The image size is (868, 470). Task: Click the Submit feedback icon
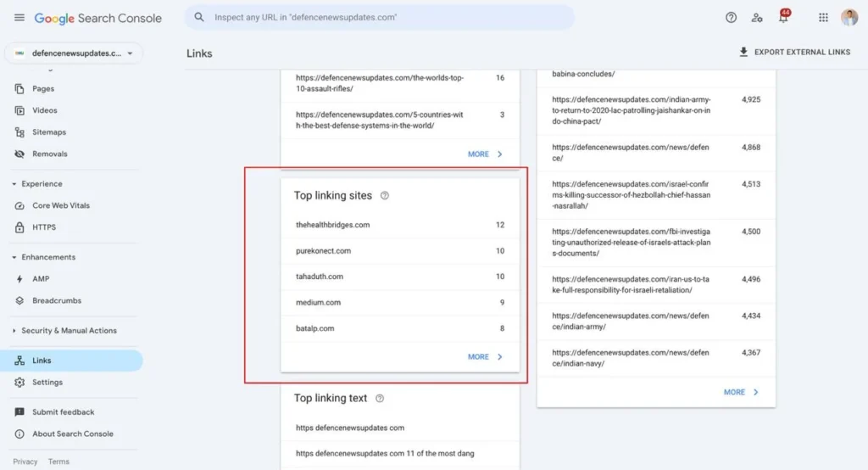tap(19, 411)
